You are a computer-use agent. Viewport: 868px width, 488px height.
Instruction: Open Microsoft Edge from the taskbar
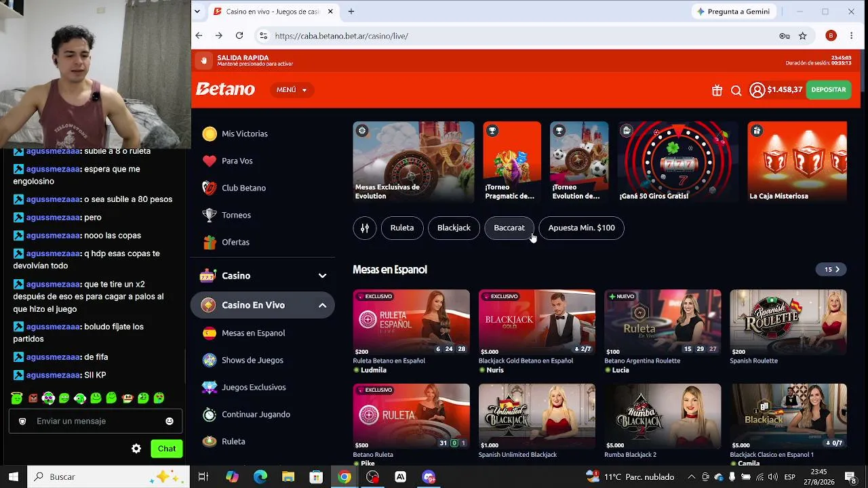(x=260, y=477)
